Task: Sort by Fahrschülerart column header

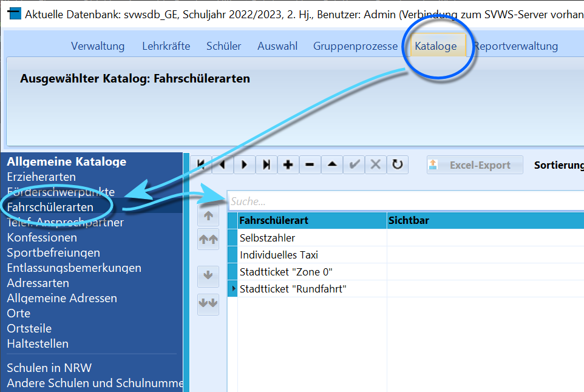Action: click(x=312, y=220)
